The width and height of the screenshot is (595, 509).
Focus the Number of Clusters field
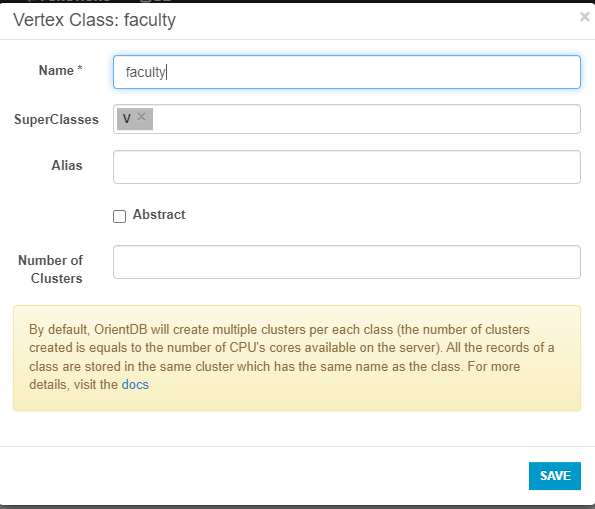[347, 262]
